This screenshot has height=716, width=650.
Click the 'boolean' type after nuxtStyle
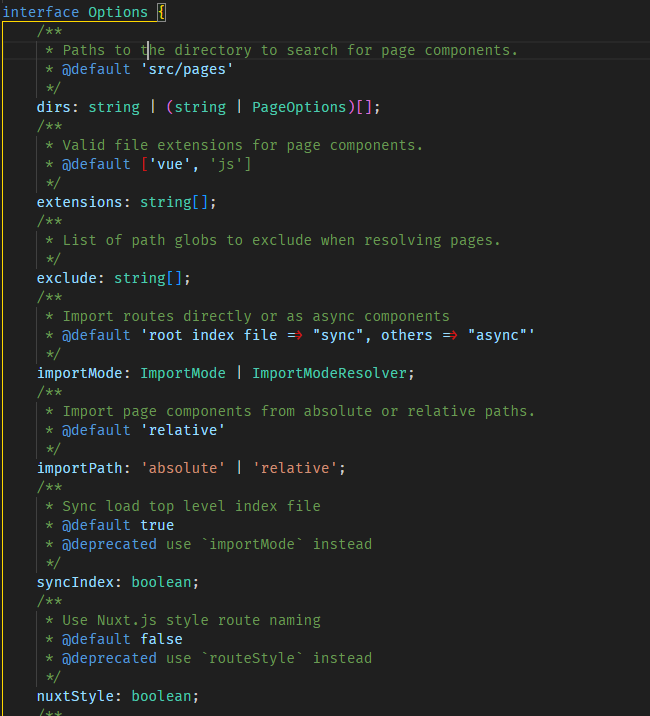click(161, 696)
